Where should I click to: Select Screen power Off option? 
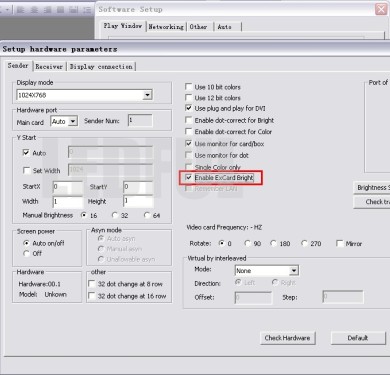(26, 253)
